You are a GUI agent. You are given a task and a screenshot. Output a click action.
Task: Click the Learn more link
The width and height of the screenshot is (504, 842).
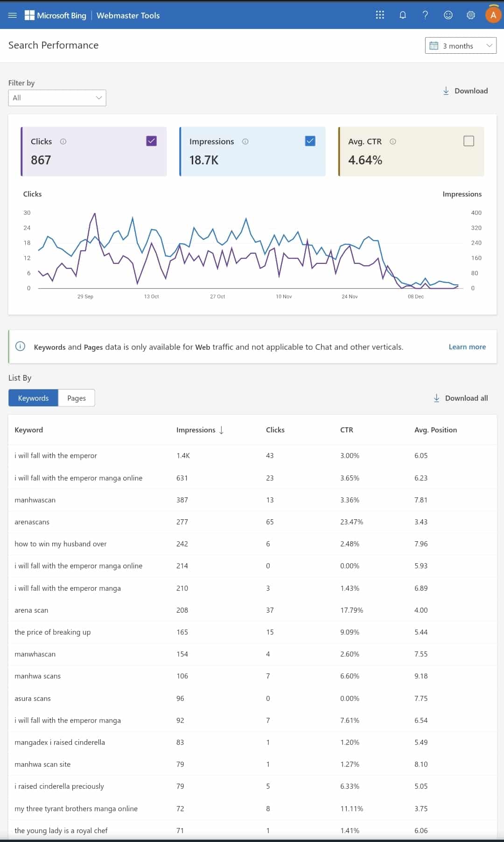(x=467, y=347)
